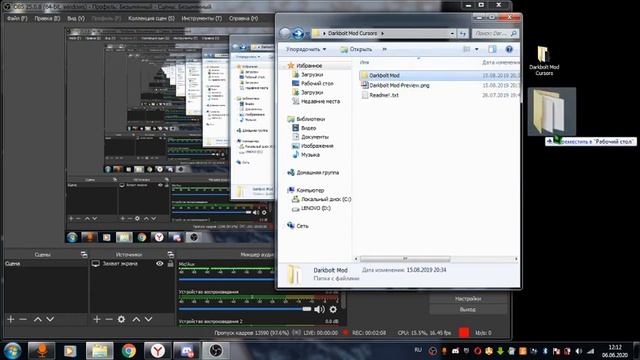This screenshot has width=640, height=360.
Task: Open the Инструменты menu in OBS
Action: pos(202,18)
